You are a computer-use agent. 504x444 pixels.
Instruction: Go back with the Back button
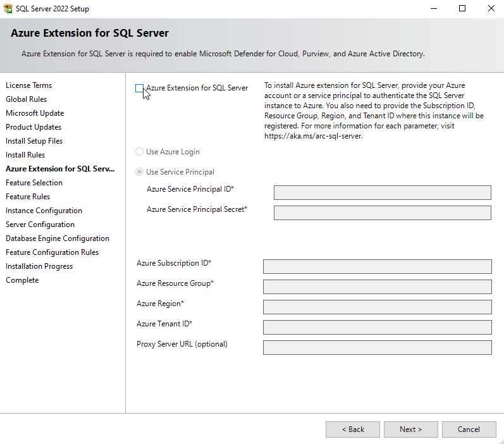[353, 429]
